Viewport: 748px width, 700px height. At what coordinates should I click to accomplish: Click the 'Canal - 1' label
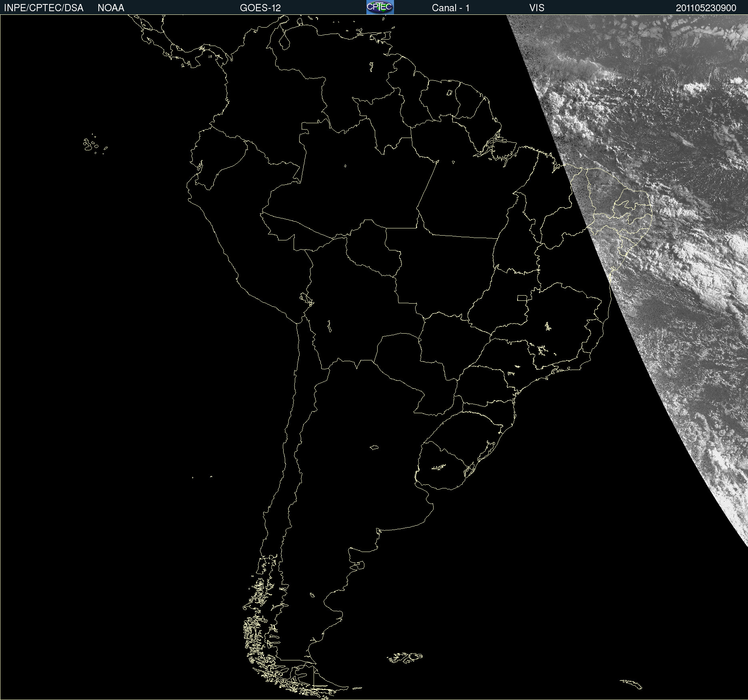451,8
